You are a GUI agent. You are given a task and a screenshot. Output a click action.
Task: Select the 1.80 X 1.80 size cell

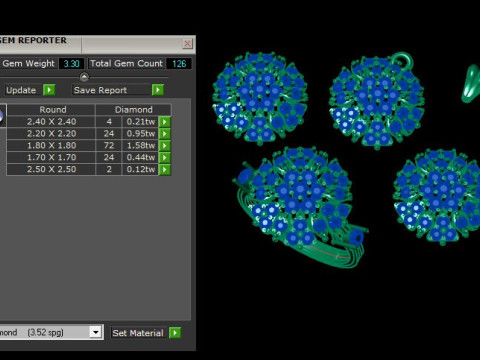(x=51, y=146)
